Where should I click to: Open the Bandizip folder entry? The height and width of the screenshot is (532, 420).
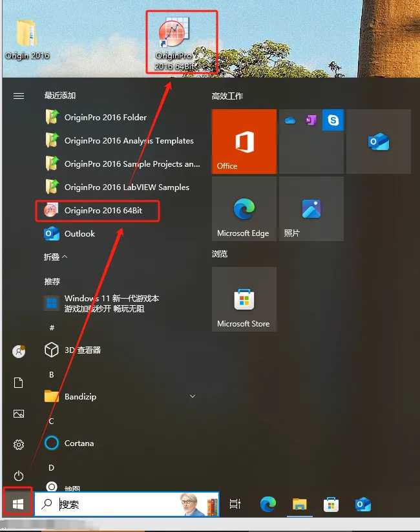(x=70, y=396)
